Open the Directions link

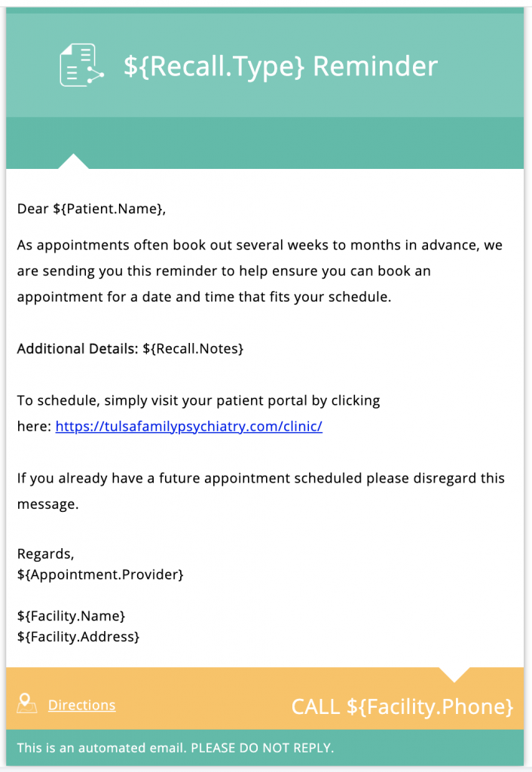coord(81,706)
